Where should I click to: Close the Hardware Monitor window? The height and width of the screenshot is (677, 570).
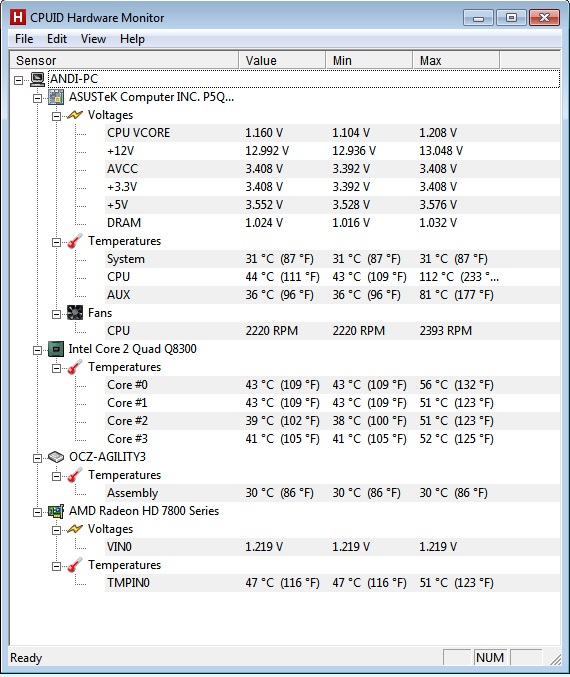click(544, 18)
